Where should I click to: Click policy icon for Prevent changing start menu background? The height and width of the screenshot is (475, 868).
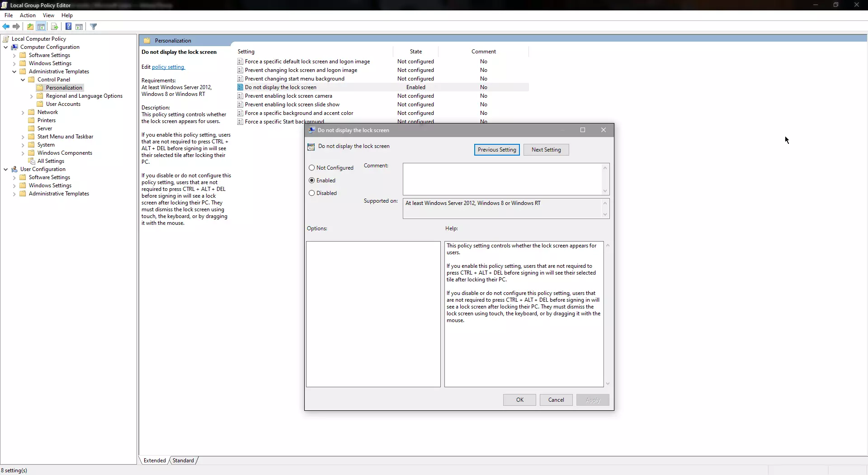click(241, 79)
